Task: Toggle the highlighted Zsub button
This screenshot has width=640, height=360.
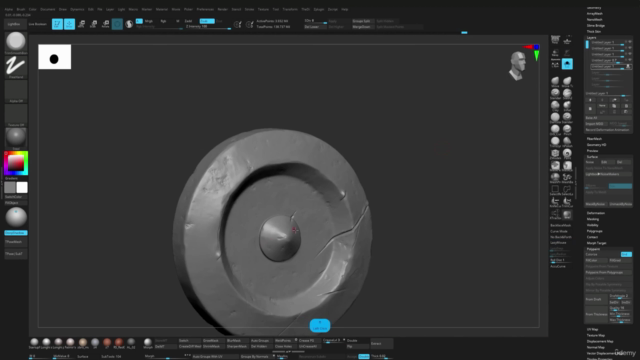Action: click(x=207, y=21)
